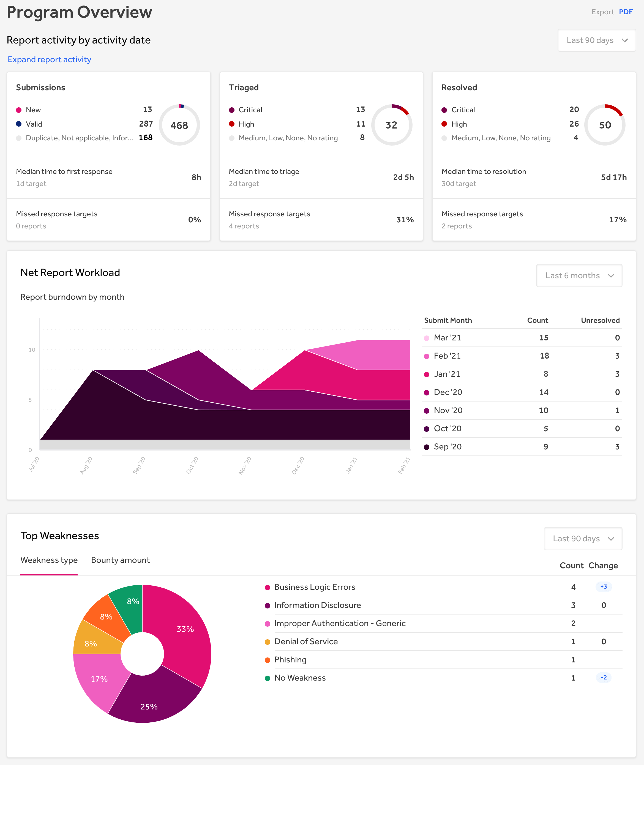This screenshot has height=819, width=644.
Task: Toggle the Dec '20 series legend dot
Action: coord(426,392)
